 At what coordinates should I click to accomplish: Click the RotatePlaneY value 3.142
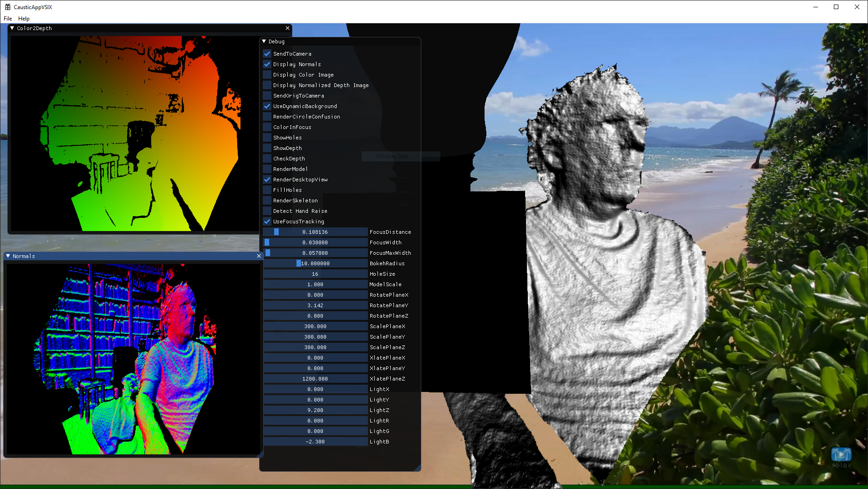(x=315, y=305)
